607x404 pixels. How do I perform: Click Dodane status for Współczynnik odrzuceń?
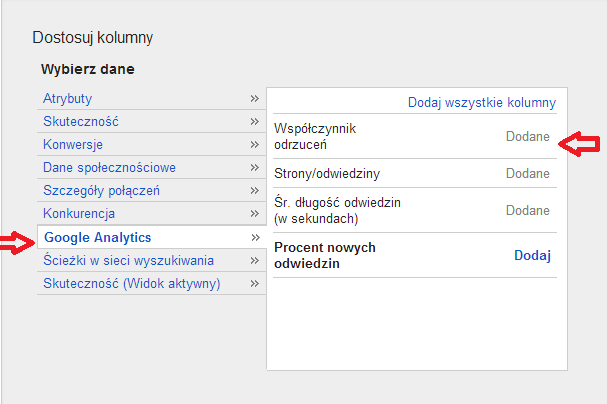coord(527,136)
